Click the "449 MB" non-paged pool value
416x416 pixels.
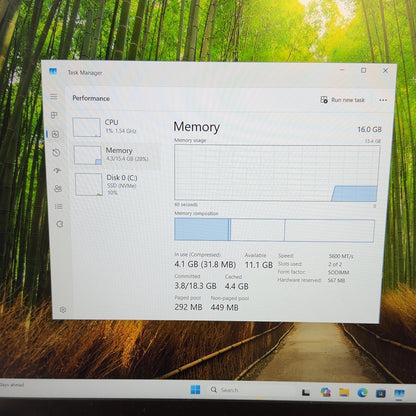point(224,307)
